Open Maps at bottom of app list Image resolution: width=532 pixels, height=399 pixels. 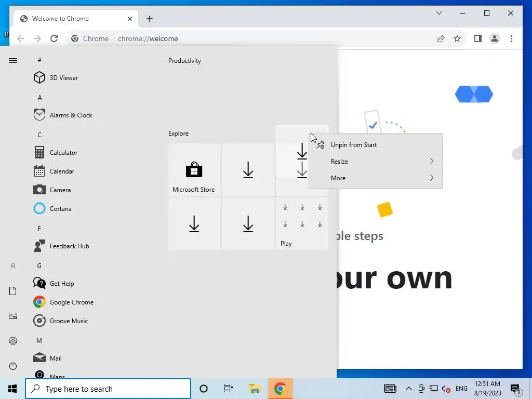pyautogui.click(x=49, y=375)
